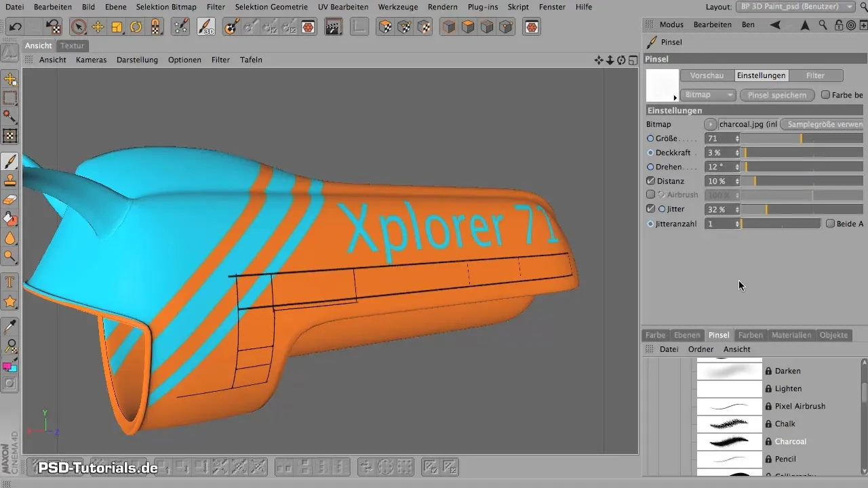Click the foreground/background color swatch

click(x=10, y=367)
